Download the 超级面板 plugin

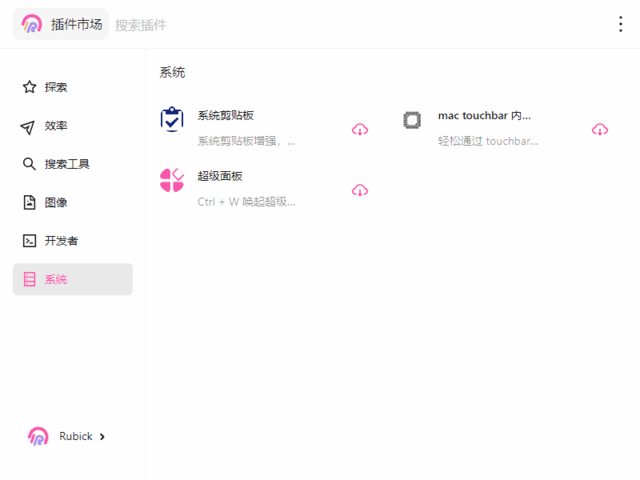click(x=360, y=190)
